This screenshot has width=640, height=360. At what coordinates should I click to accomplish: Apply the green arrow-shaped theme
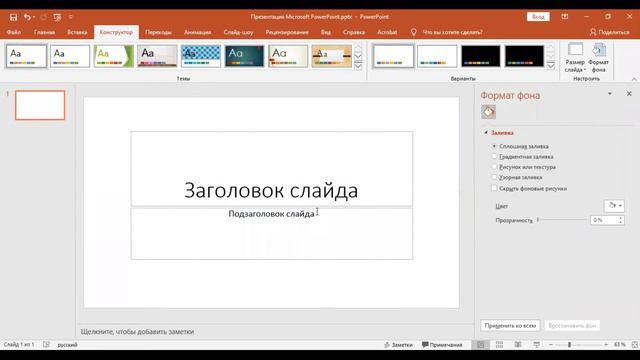click(114, 56)
